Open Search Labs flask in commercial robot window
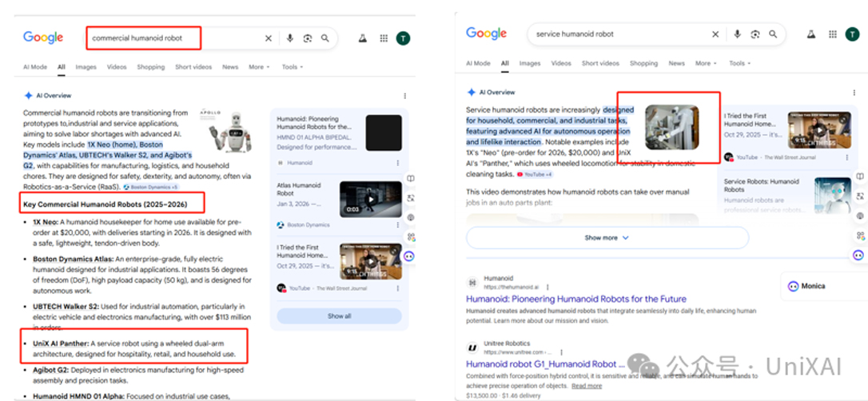This screenshot has height=401, width=868. (x=363, y=38)
